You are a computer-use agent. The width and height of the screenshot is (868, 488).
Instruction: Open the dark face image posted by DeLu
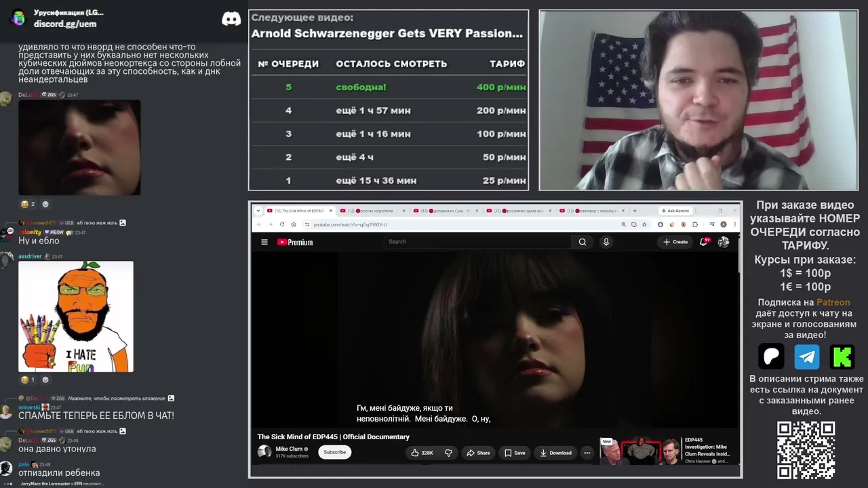[79, 148]
